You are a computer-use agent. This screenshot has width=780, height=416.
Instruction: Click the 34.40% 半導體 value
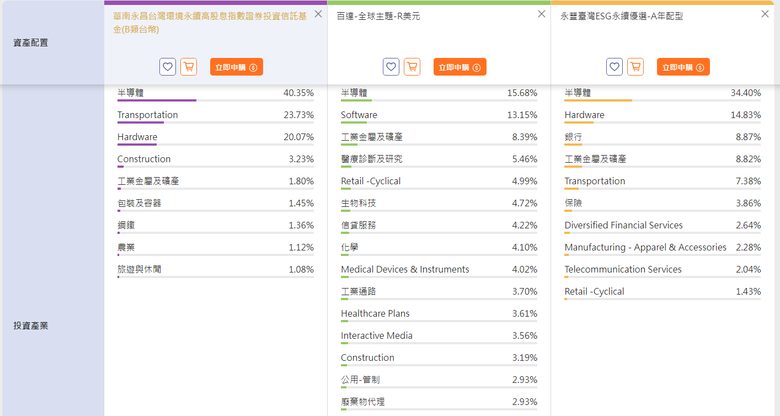point(745,93)
